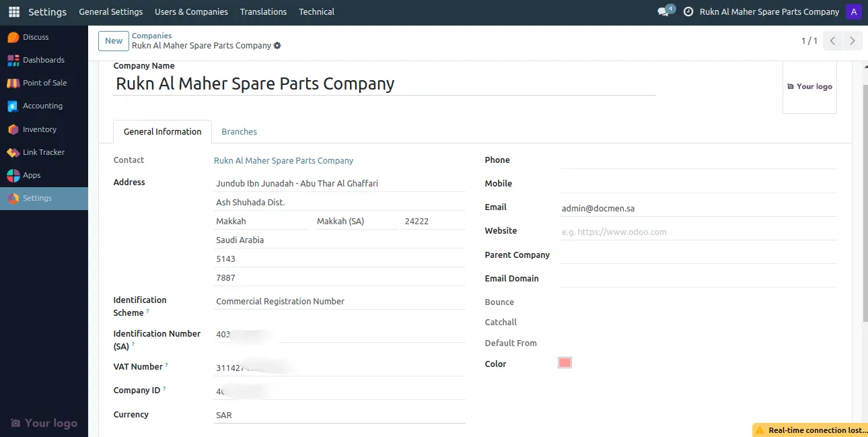Select the Settings icon in sidebar
Image resolution: width=868 pixels, height=437 pixels.
[13, 198]
